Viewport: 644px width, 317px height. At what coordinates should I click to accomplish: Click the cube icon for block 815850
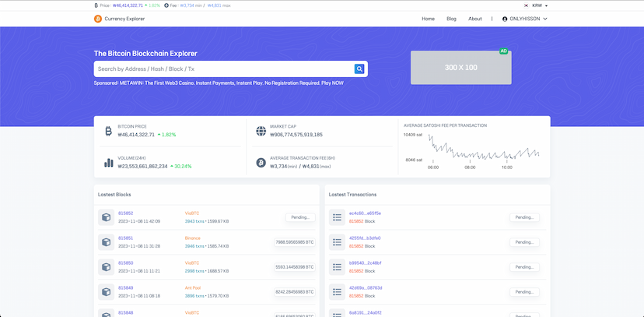[106, 267]
